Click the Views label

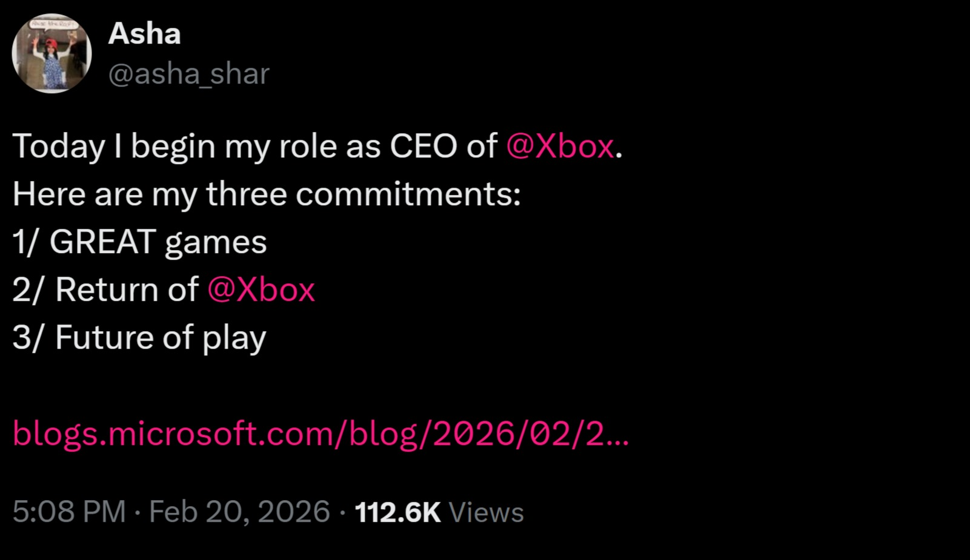(486, 512)
